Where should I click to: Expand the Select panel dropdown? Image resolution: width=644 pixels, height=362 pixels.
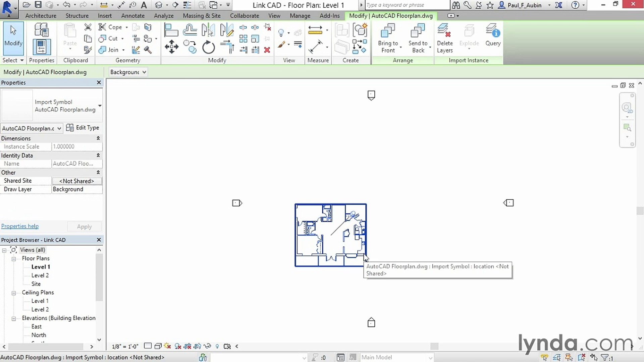pos(13,60)
